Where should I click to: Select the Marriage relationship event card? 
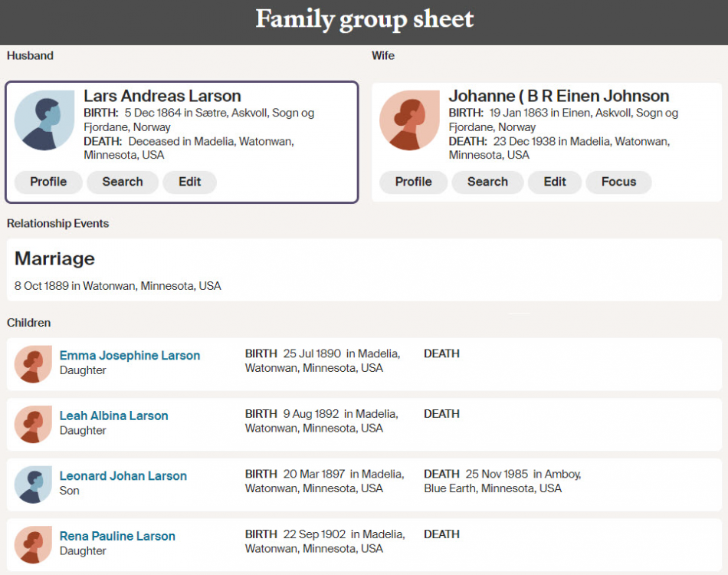pyautogui.click(x=364, y=270)
